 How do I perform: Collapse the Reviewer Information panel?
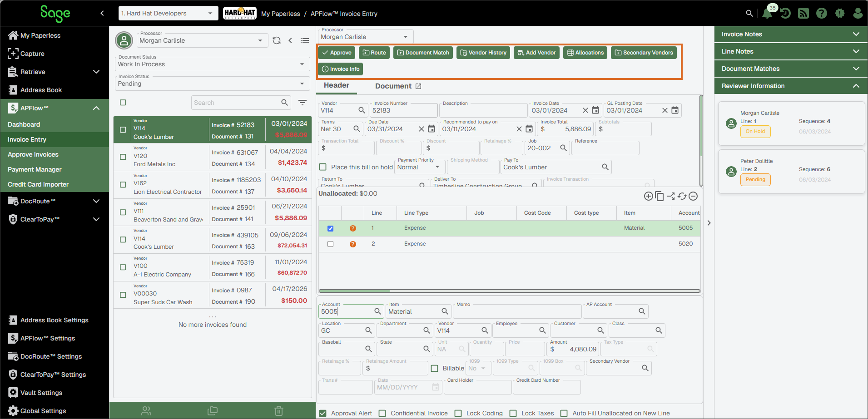[791, 86]
